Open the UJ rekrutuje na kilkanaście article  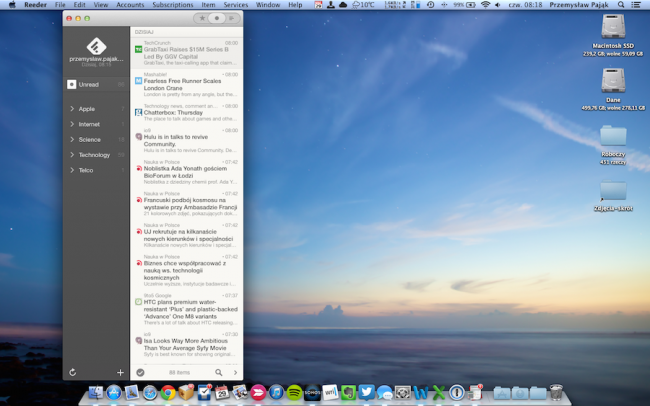coord(187,235)
